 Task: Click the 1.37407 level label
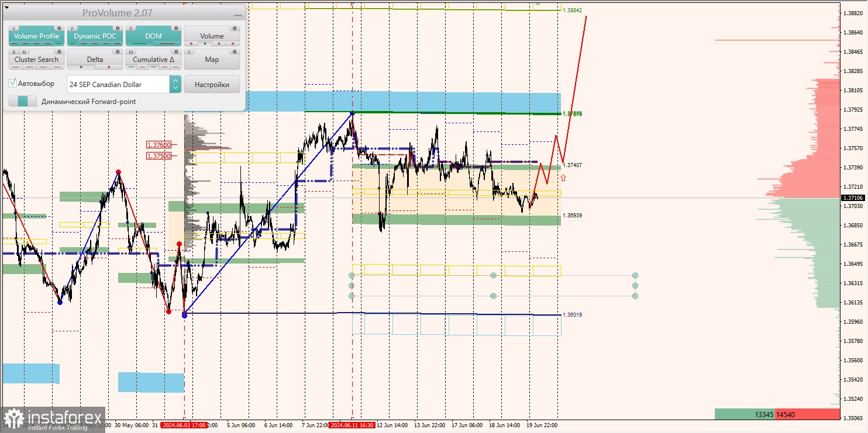point(572,165)
